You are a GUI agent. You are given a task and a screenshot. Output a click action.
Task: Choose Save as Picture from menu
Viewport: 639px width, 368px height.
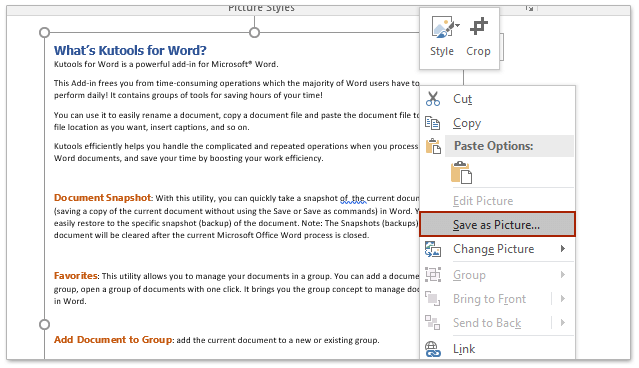click(497, 224)
